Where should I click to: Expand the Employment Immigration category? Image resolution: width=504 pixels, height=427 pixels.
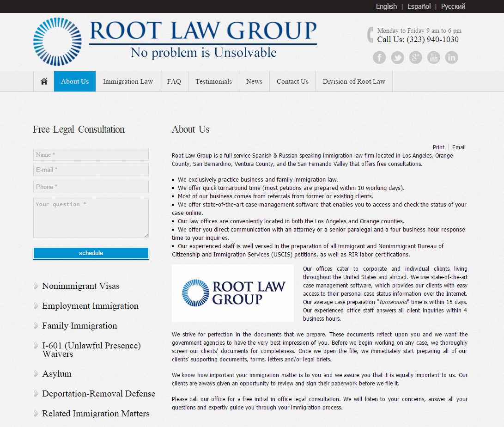pyautogui.click(x=90, y=306)
